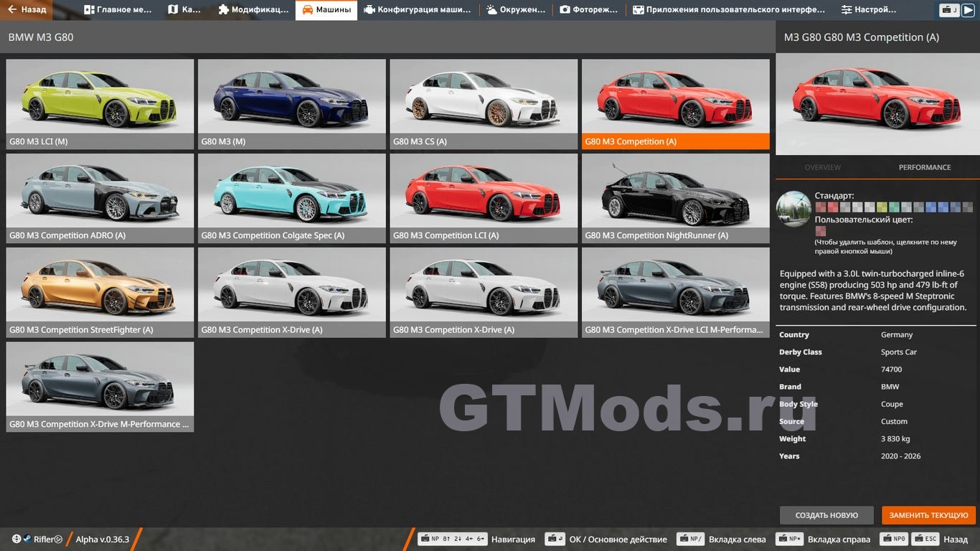Choose G80 M3 Competition Colgate Spec (A)
The width and height of the screenshot is (980, 551).
tap(292, 199)
